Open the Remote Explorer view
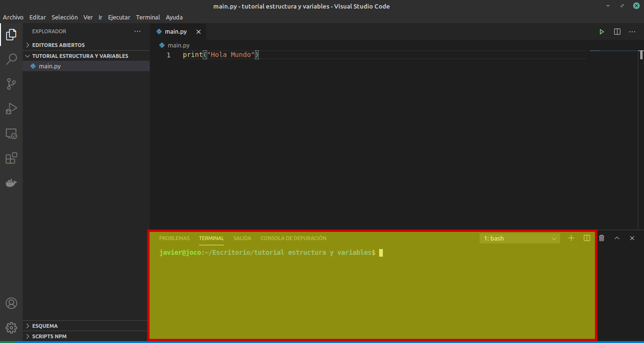This screenshot has height=343, width=644. coord(11,134)
